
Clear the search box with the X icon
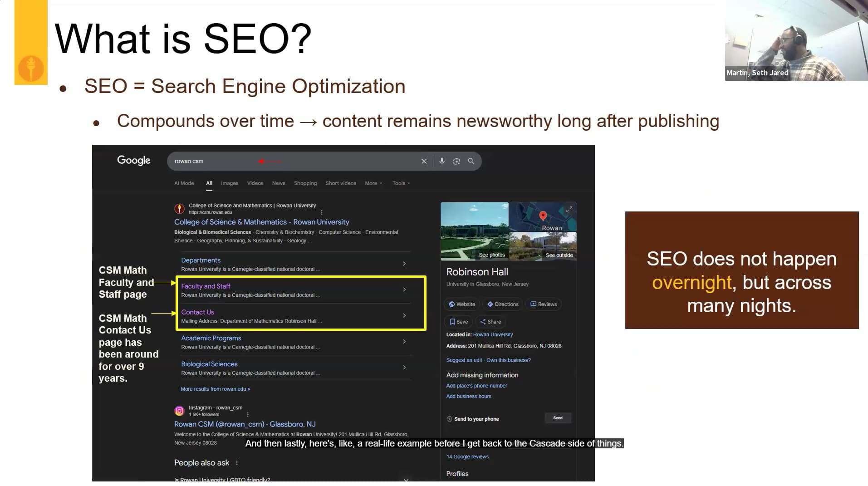click(x=424, y=161)
